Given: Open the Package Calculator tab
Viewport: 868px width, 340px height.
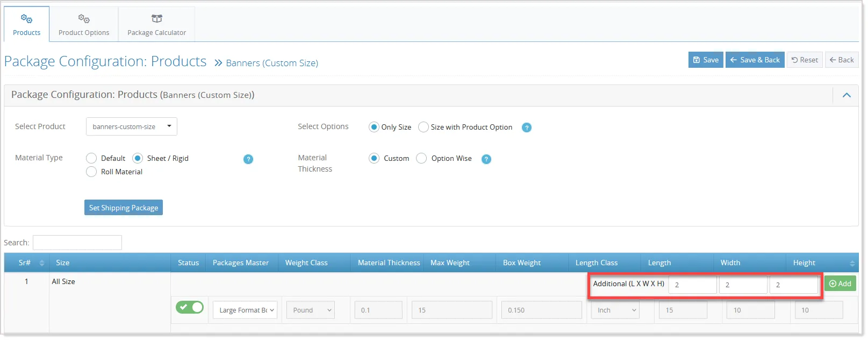Looking at the screenshot, I should coord(157,24).
